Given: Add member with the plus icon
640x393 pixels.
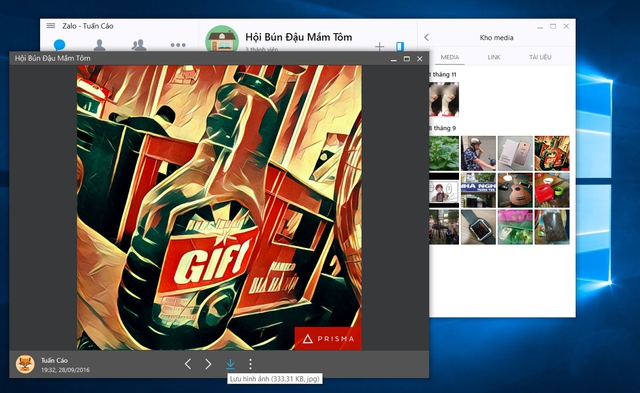Looking at the screenshot, I should coord(379,47).
